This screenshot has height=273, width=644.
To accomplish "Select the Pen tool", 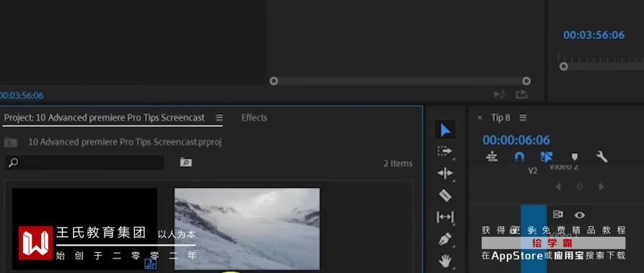I will 445,239.
